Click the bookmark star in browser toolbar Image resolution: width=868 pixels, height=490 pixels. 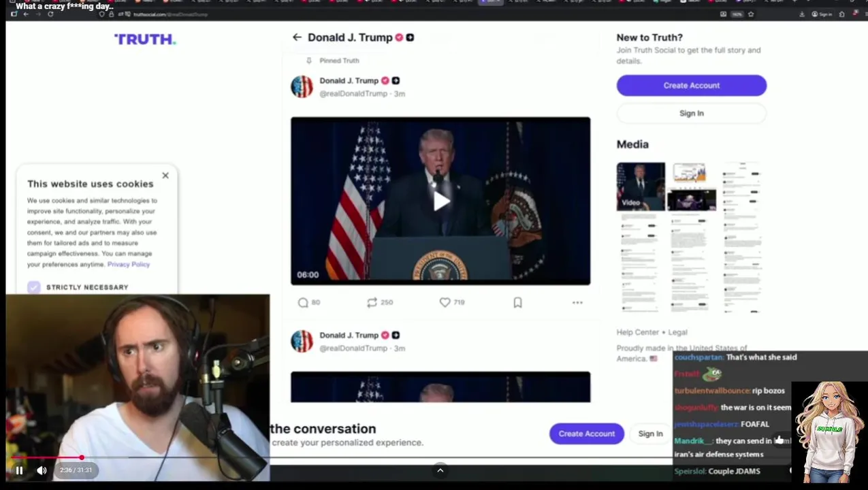pyautogui.click(x=751, y=14)
